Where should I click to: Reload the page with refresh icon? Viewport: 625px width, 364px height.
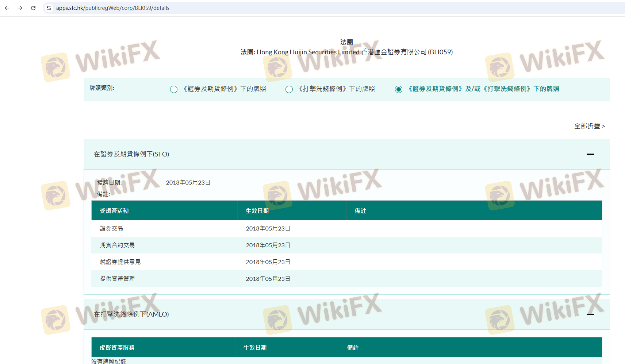click(x=33, y=8)
